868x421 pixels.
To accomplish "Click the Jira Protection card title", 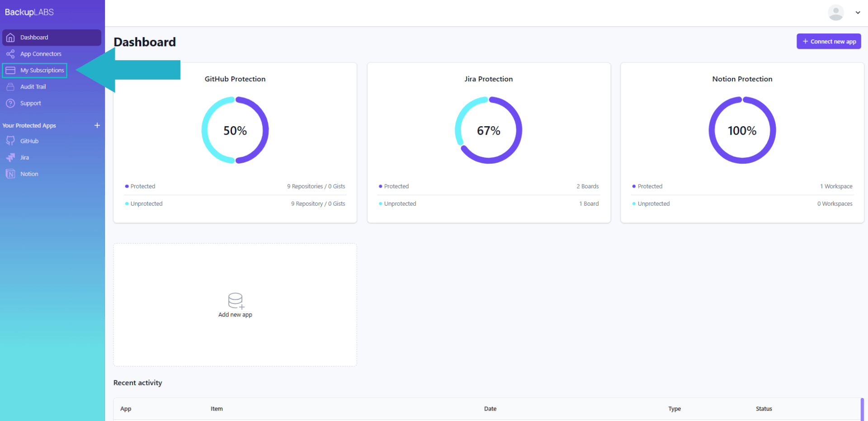I will (489, 79).
